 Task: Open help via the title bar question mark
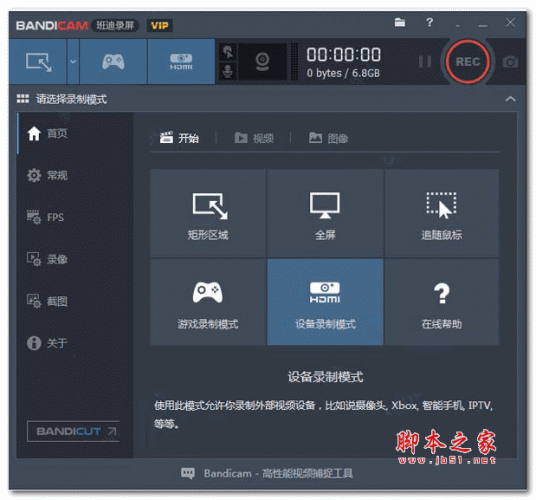point(430,23)
